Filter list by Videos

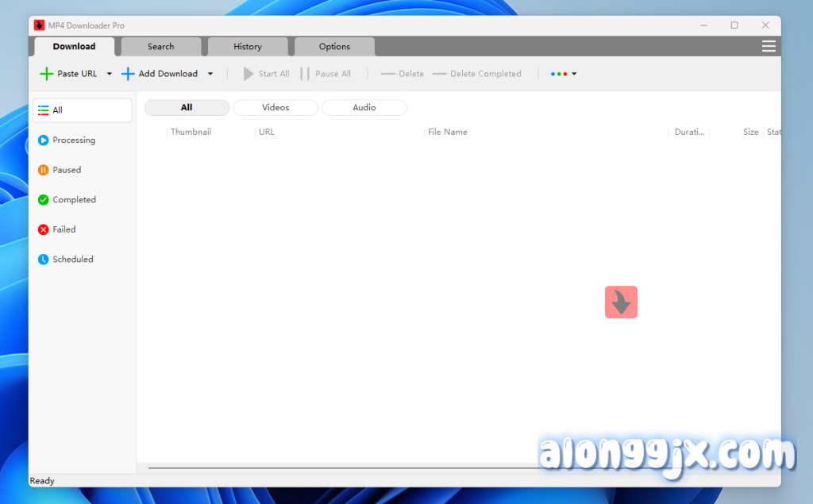(275, 108)
